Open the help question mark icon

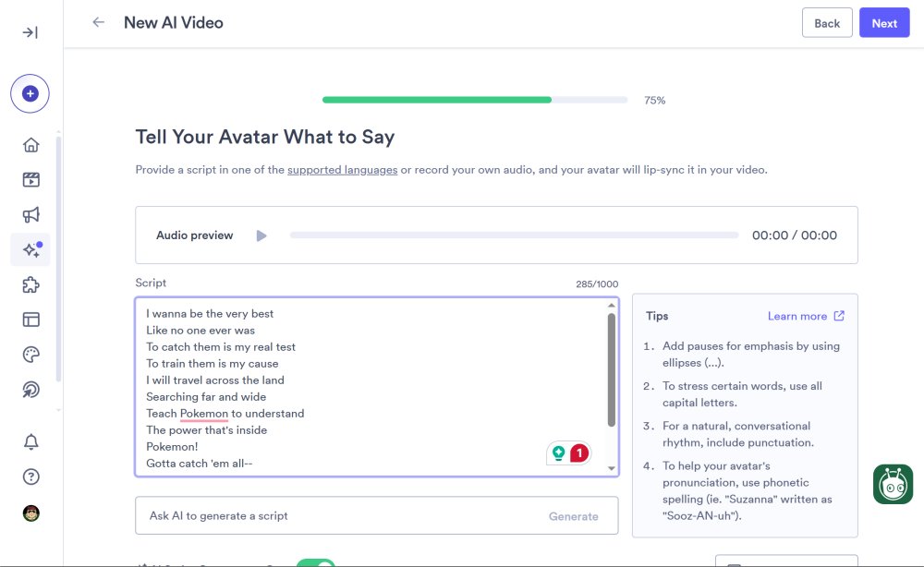tap(30, 477)
